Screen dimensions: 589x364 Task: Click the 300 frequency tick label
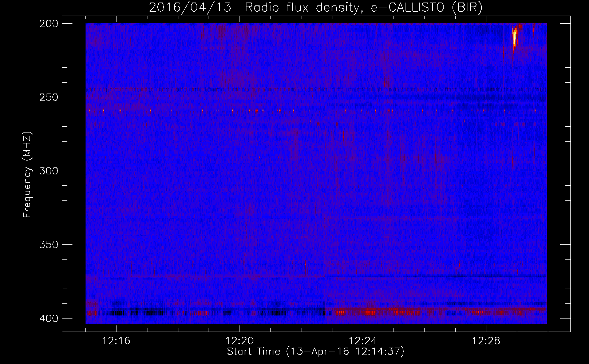[x=49, y=171]
